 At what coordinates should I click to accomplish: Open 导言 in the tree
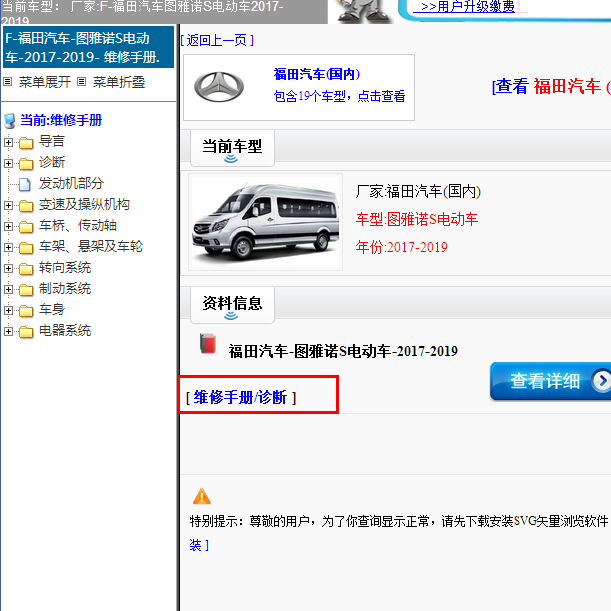pyautogui.click(x=51, y=141)
